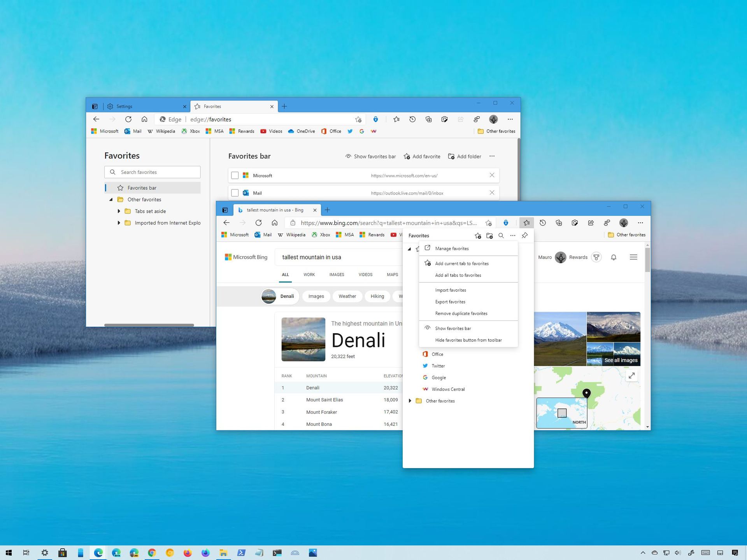Open the tracking prevention shield icon
Viewport: 747px width, 560px height.
tap(506, 222)
